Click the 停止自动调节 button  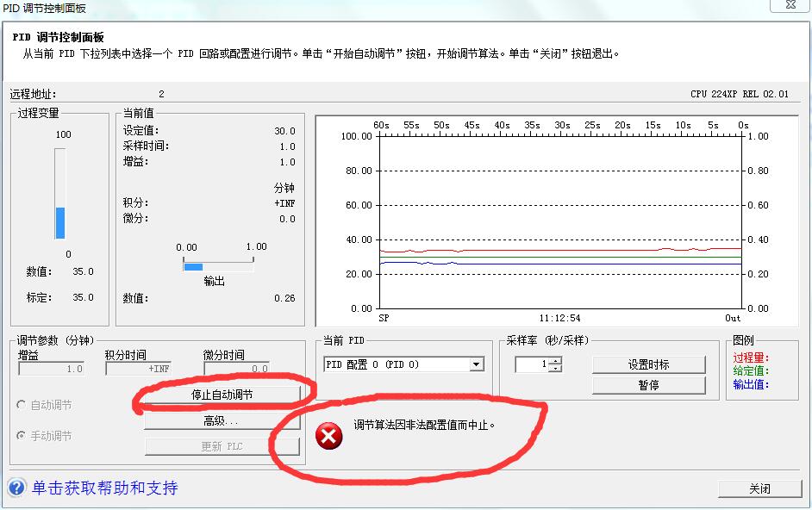coord(222,395)
